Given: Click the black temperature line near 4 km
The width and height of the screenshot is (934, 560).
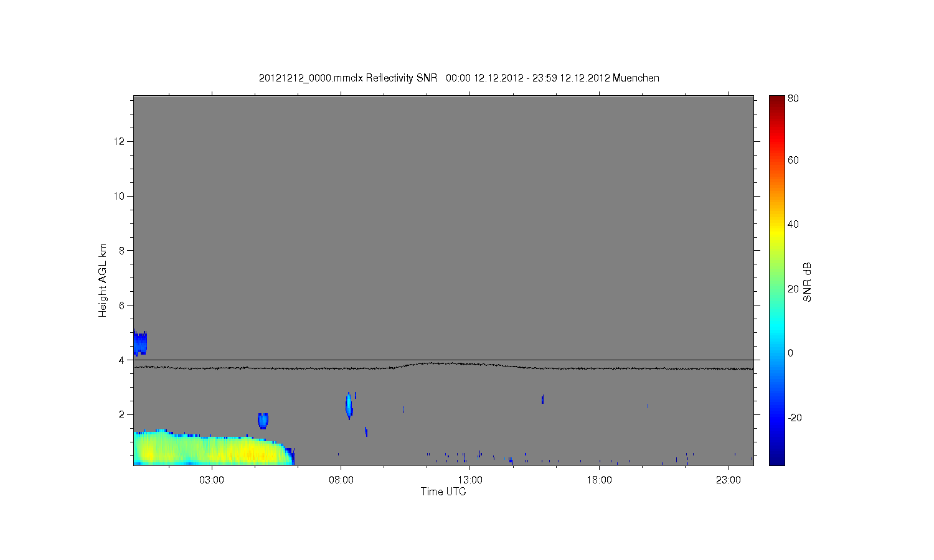Looking at the screenshot, I should pyautogui.click(x=443, y=366).
